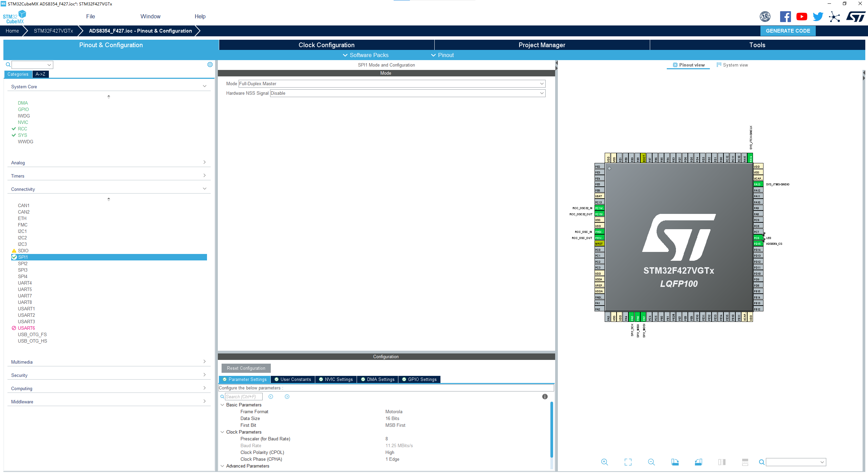
Task: Show parameter info with the info icon
Action: tap(545, 397)
